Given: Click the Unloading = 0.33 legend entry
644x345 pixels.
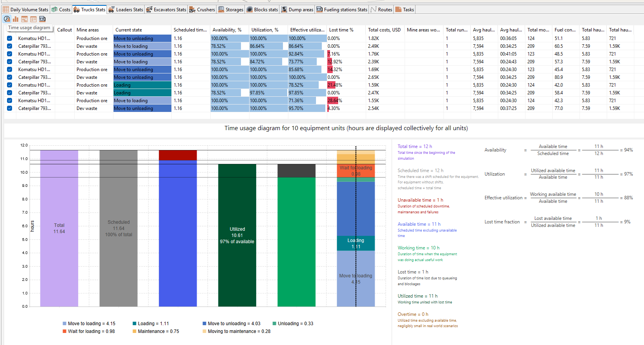Looking at the screenshot, I should pos(293,324).
